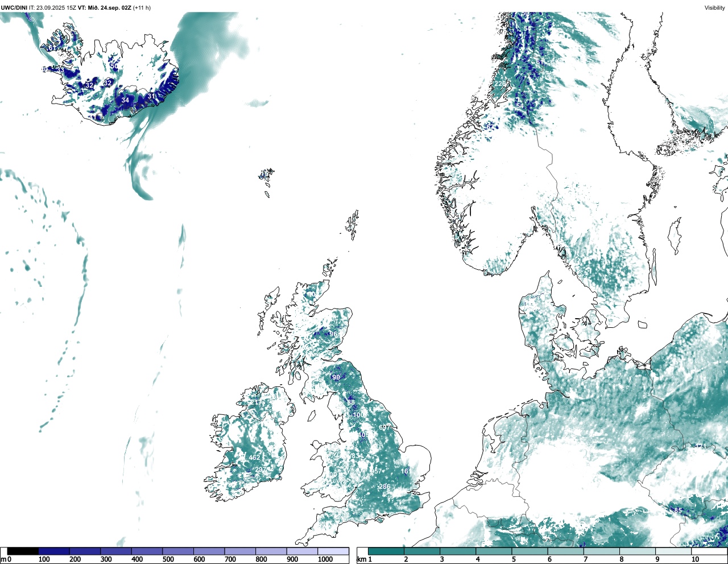Click the dark blue 100–200 m legend swatch
The image size is (728, 564).
55,551
